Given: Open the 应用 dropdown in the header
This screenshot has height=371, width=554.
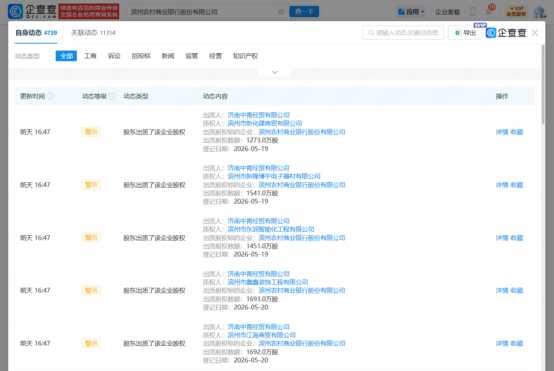Looking at the screenshot, I should 411,12.
